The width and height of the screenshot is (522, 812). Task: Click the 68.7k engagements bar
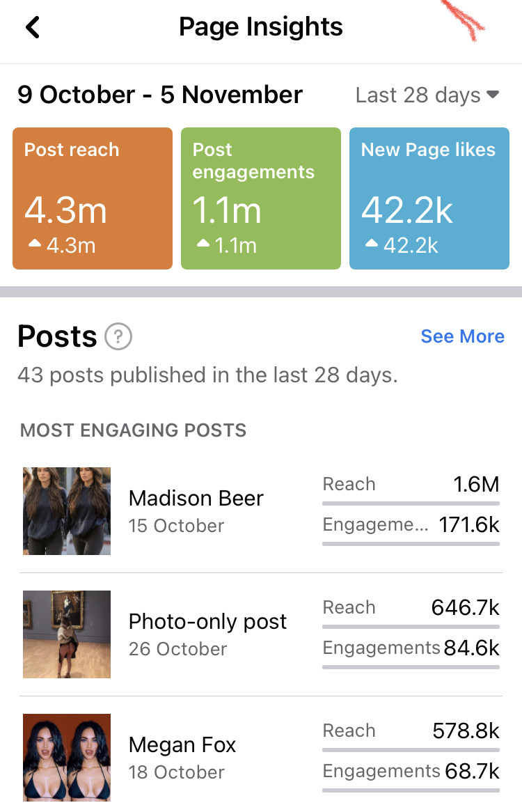click(411, 790)
